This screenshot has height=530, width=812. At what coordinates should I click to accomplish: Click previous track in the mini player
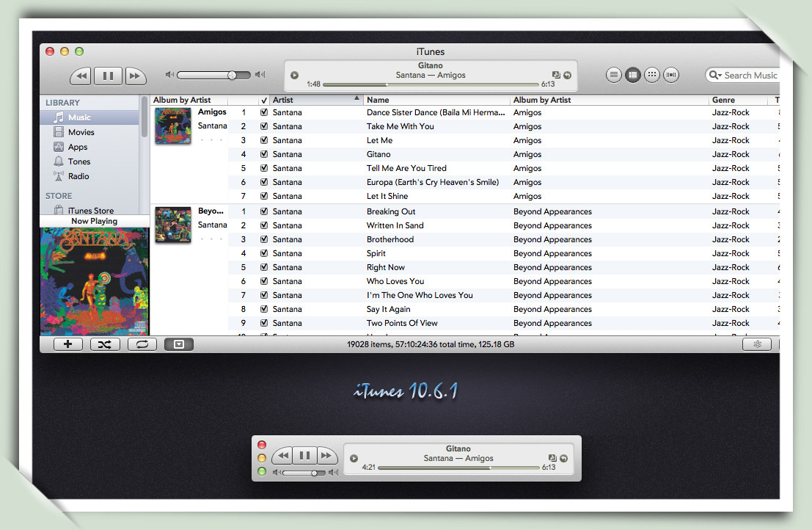click(282, 456)
